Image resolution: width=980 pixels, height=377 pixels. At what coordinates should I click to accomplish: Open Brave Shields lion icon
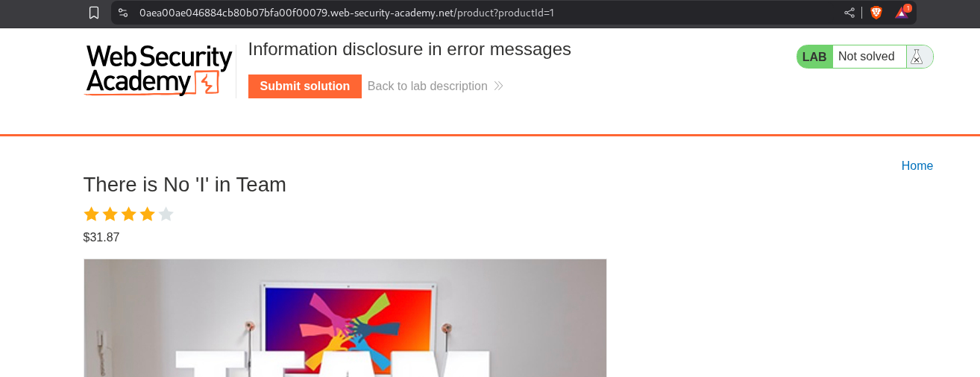click(876, 13)
